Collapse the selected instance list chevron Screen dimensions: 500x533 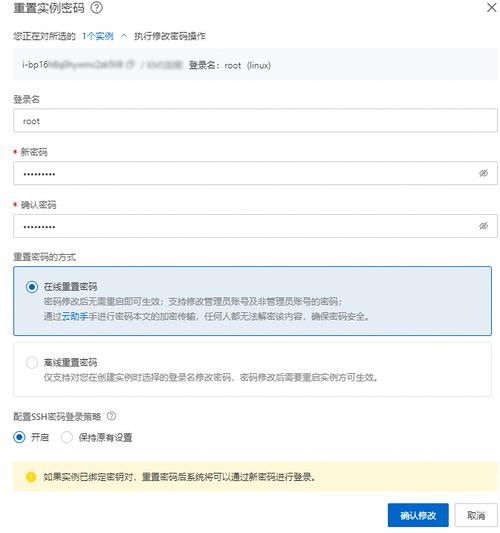[x=124, y=36]
